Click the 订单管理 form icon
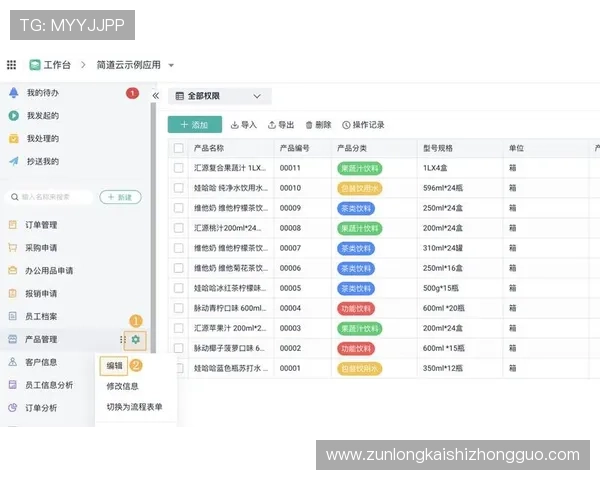600x480 pixels. 13,225
